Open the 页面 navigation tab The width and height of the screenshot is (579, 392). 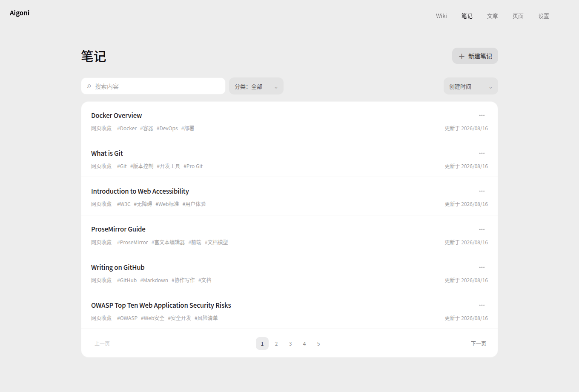coord(518,16)
